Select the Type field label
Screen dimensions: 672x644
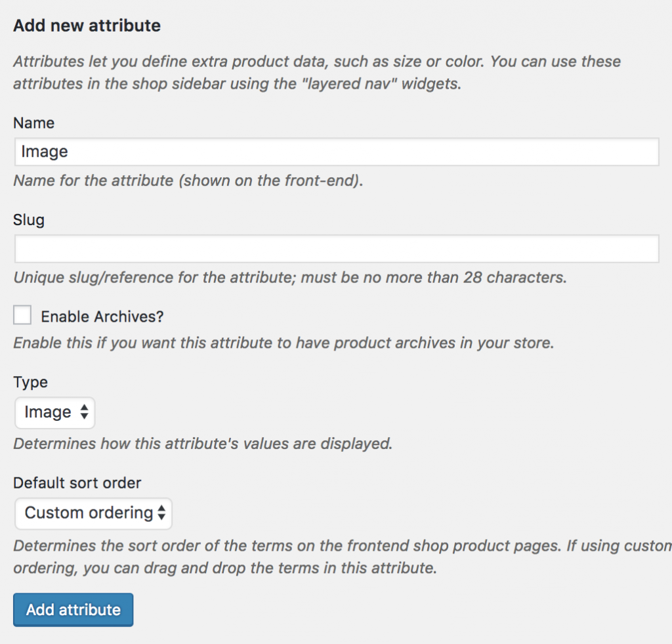click(x=30, y=382)
